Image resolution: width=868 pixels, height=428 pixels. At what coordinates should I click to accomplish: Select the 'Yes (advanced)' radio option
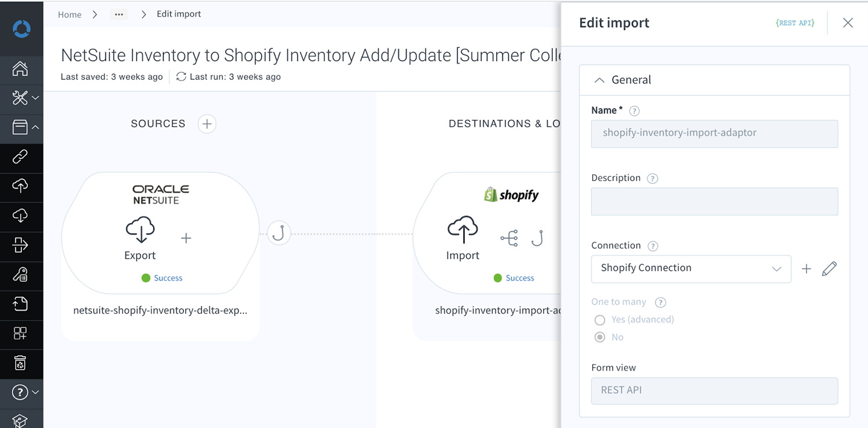point(600,320)
